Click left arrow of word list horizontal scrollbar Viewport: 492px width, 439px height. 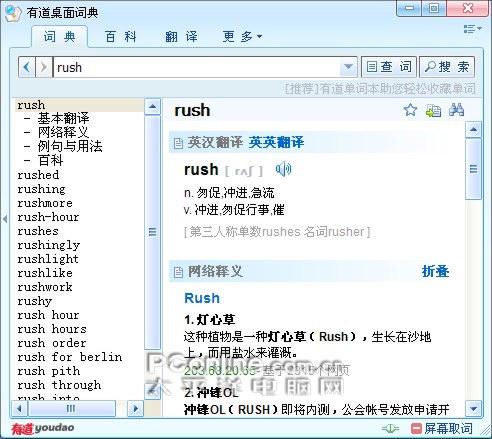coord(19,409)
